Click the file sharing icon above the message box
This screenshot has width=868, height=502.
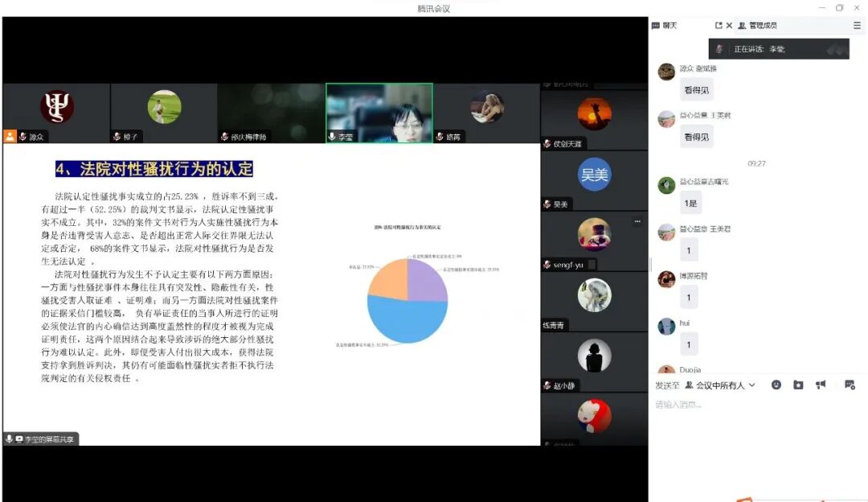click(x=798, y=385)
